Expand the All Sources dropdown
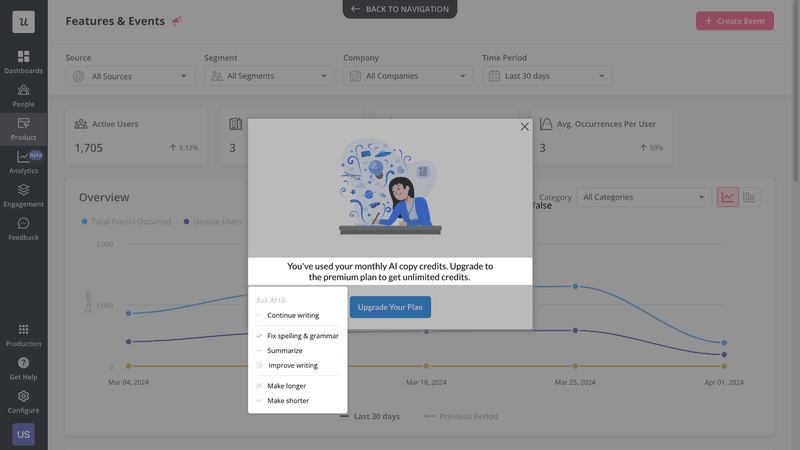 tap(130, 76)
